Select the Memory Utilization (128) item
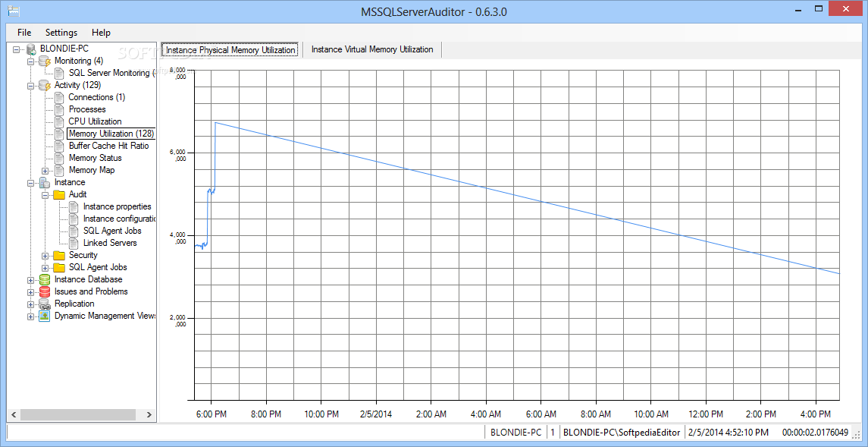 coord(111,134)
